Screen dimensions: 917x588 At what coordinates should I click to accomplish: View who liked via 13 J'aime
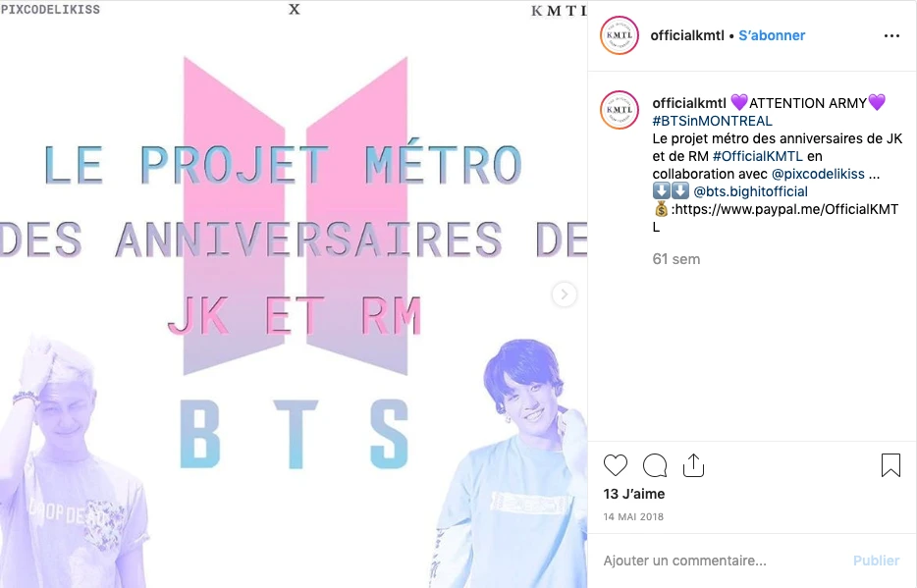tap(634, 494)
